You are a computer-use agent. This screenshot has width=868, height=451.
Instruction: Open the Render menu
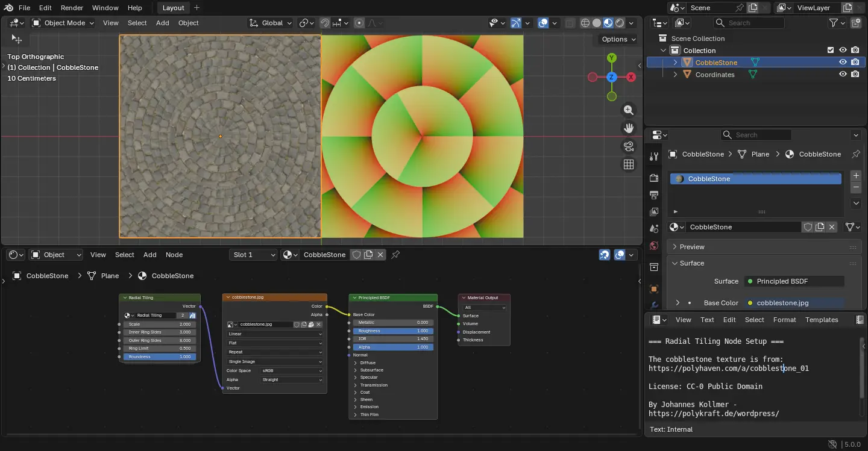[x=72, y=8]
